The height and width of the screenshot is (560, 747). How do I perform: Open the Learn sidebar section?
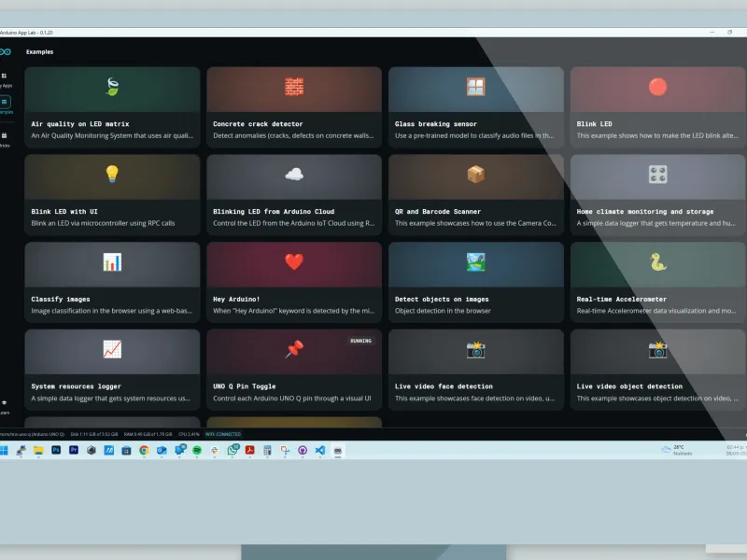[x=5, y=407]
